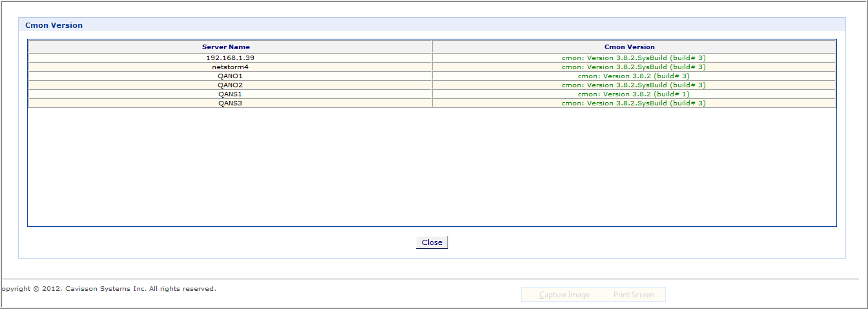This screenshot has width=868, height=309.
Task: Click the Capture Image button
Action: click(x=564, y=295)
